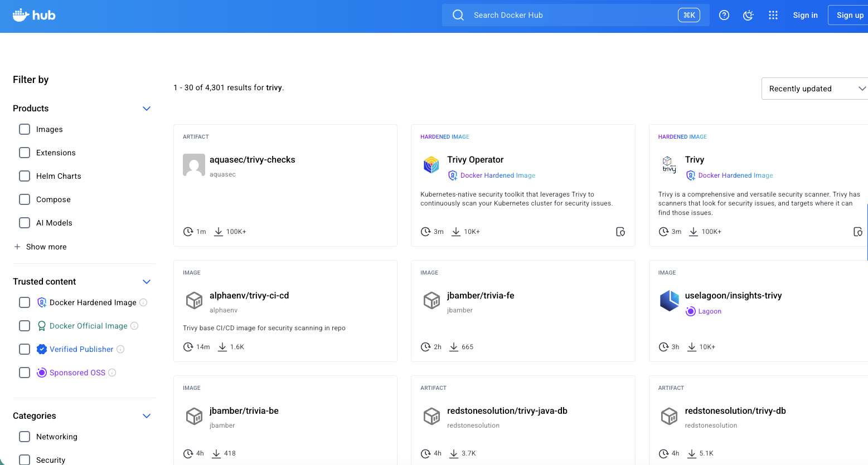
Task: Enable Sponsored OSS filter checkbox
Action: [x=25, y=373]
